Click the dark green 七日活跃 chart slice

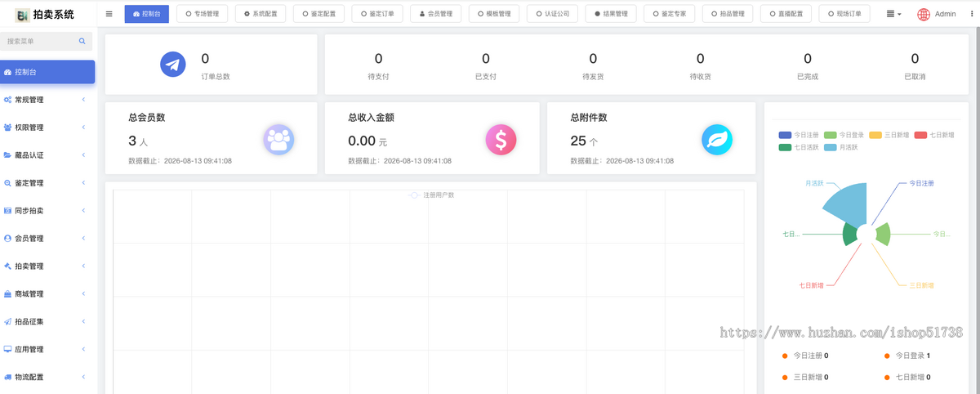[849, 235]
